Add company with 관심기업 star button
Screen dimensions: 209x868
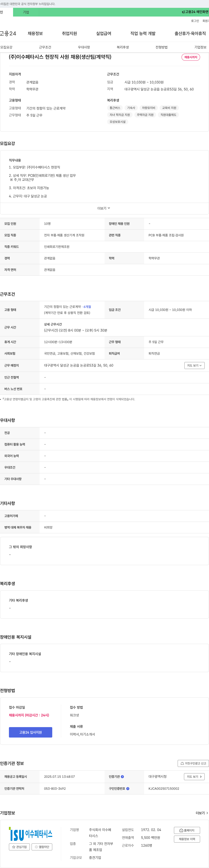coord(19,847)
